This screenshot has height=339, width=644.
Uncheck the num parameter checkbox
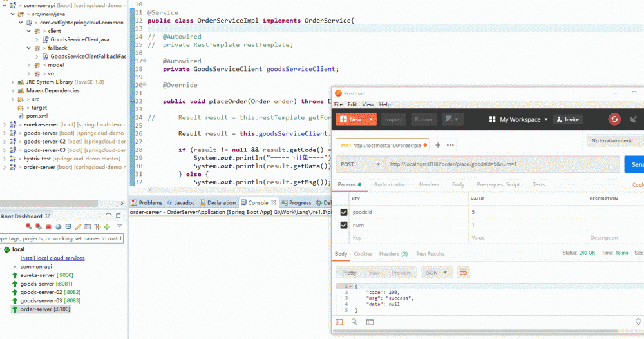tap(344, 225)
